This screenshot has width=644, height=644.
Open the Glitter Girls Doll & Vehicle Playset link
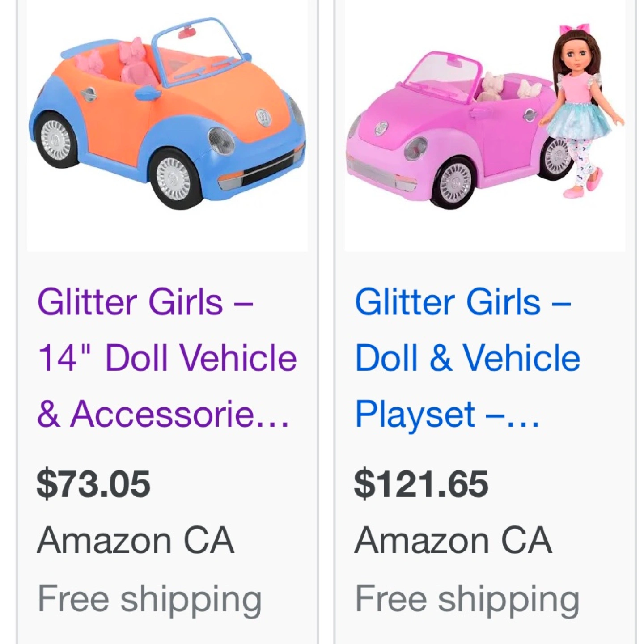coord(467,358)
